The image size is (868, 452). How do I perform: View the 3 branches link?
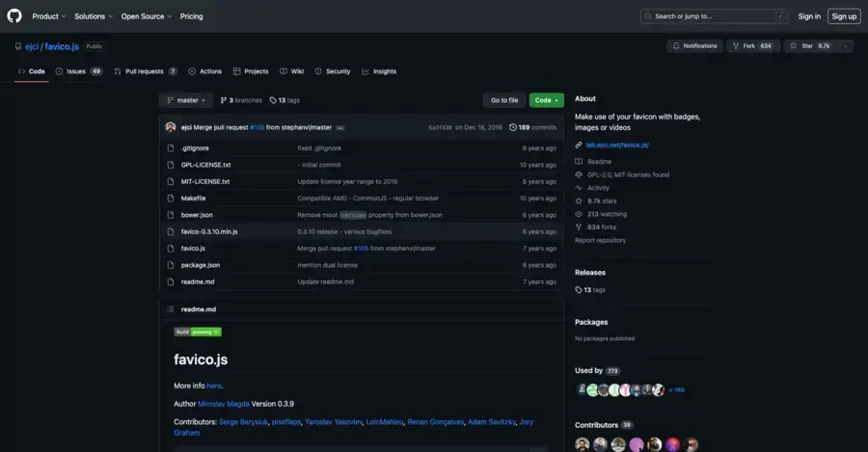241,100
